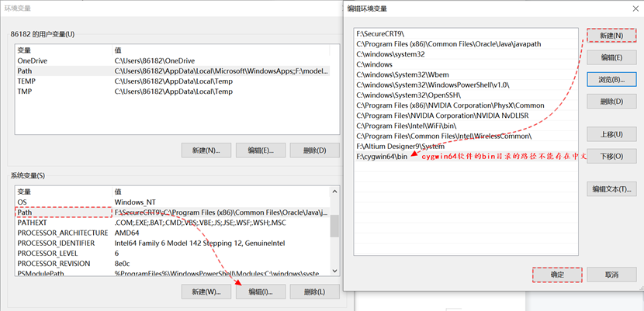Select the system Path variable
Screen dimensions: 644x311
coord(172,213)
